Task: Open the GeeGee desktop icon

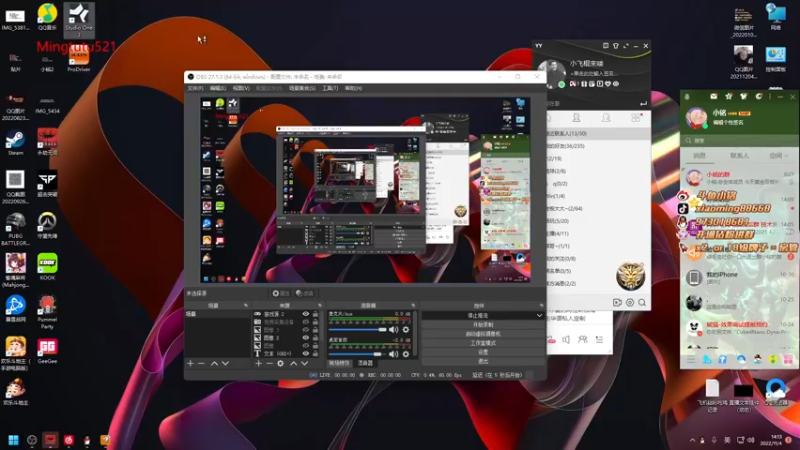Action: [x=47, y=351]
